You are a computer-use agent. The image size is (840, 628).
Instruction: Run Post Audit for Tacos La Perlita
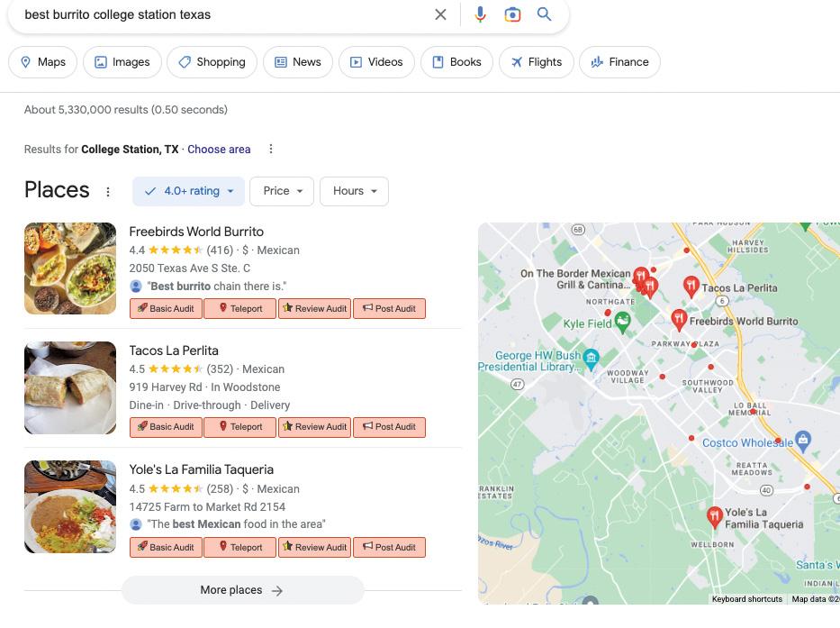(x=390, y=427)
